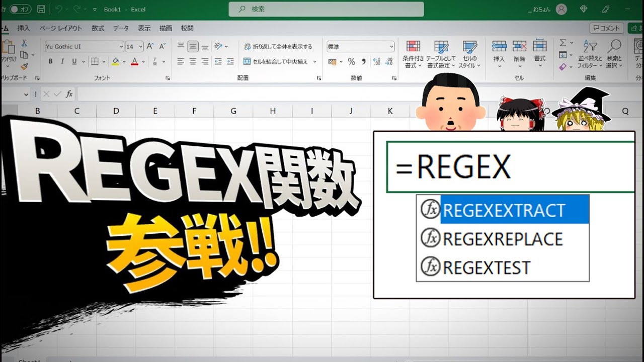Open the Name Box dropdown arrow
Viewport: 644px width, 362px height.
pos(27,95)
